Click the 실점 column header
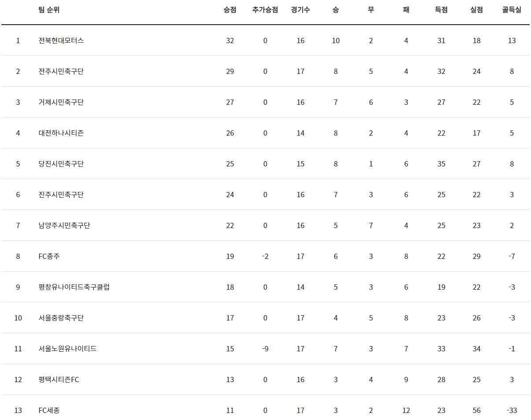531x420 pixels. (476, 10)
